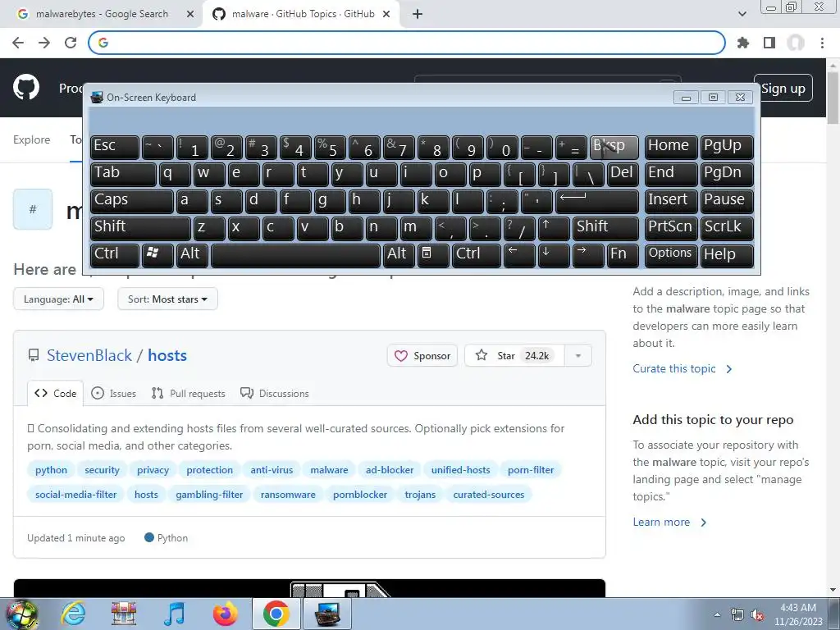Follow the Learn more link
840x630 pixels.
(669, 523)
